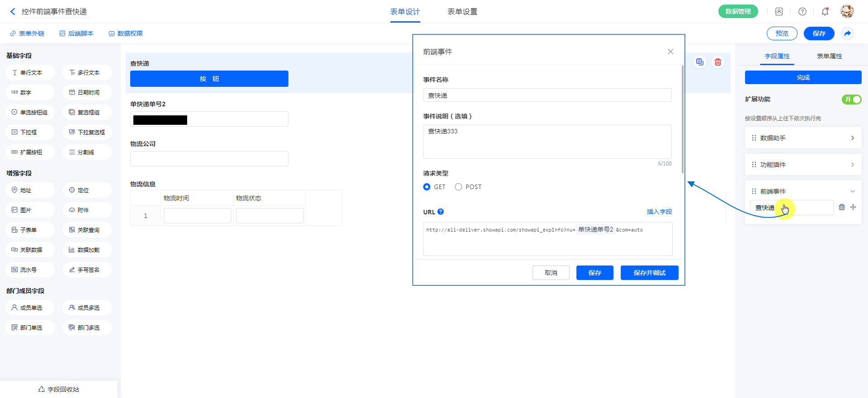Viewport: 868px width, 398px height.
Task: Toggle the 扩展功能 switch
Action: [x=851, y=99]
